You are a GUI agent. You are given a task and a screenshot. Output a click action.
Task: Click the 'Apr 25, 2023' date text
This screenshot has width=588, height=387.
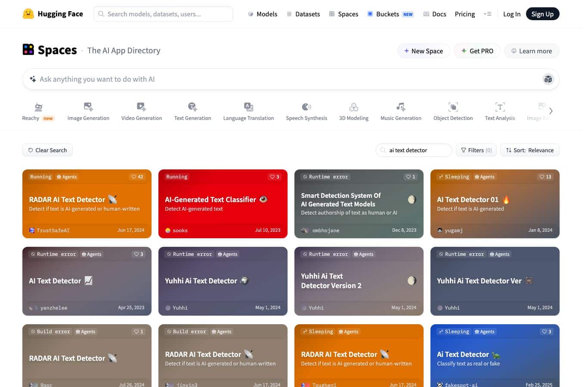(131, 307)
